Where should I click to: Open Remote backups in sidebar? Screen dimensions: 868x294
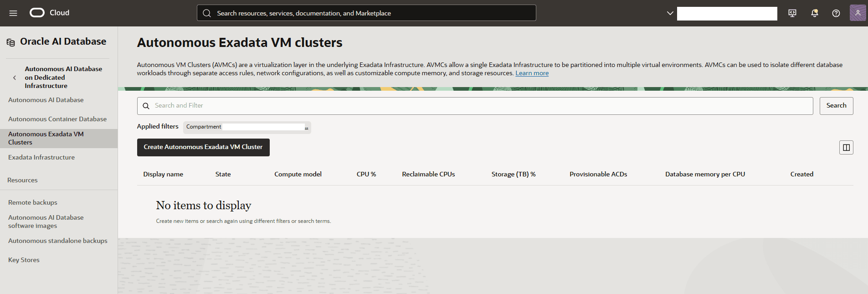[33, 202]
